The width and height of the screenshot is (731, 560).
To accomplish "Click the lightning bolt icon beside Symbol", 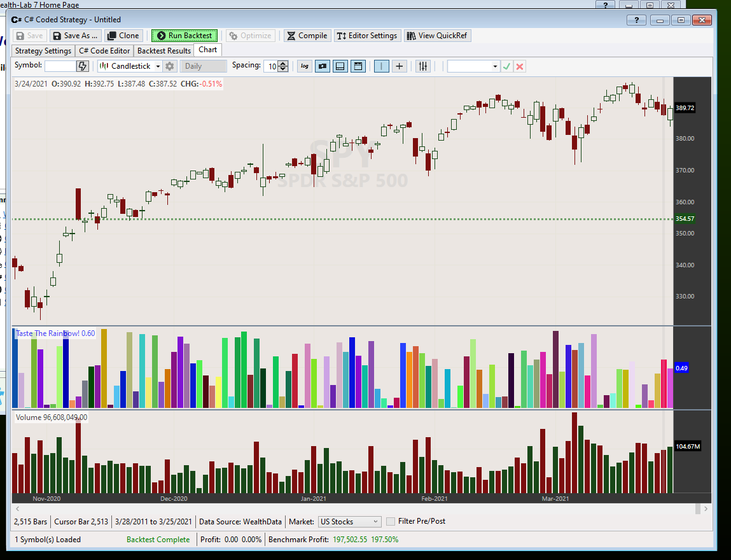I will 83,66.
